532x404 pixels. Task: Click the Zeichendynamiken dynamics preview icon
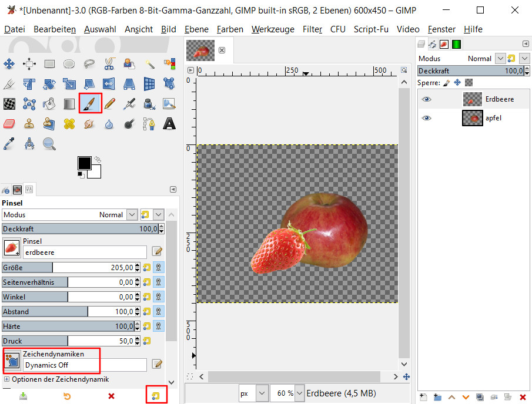click(x=12, y=360)
